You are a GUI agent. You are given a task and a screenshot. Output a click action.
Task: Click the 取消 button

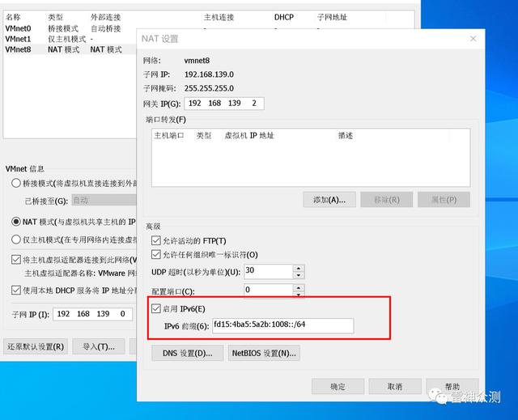pos(395,386)
